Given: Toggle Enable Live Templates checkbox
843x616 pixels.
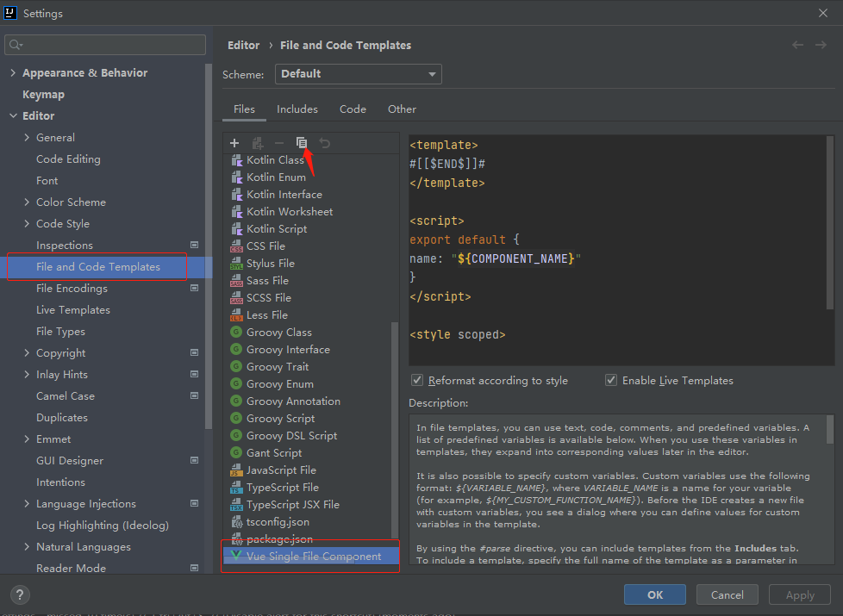Looking at the screenshot, I should click(x=611, y=380).
